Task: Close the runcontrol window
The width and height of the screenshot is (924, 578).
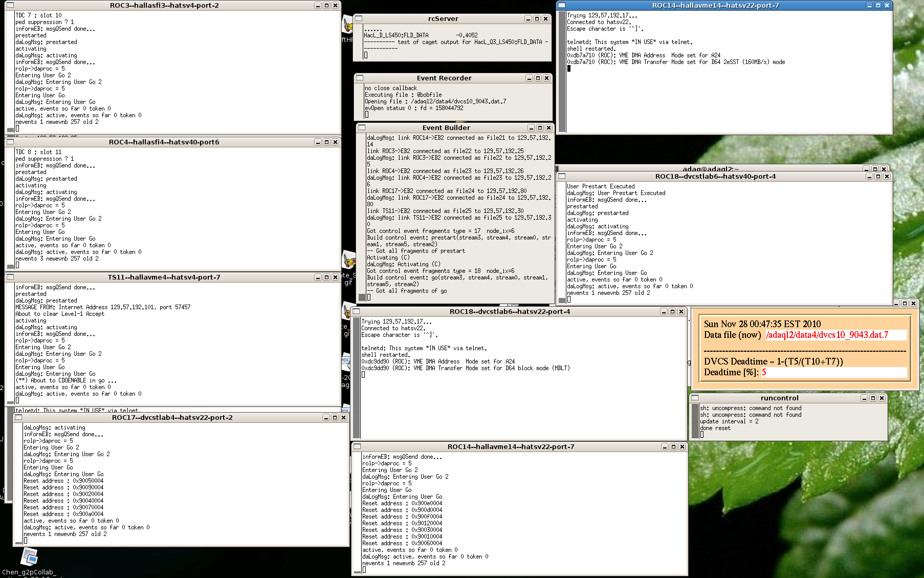Action: click(x=882, y=398)
